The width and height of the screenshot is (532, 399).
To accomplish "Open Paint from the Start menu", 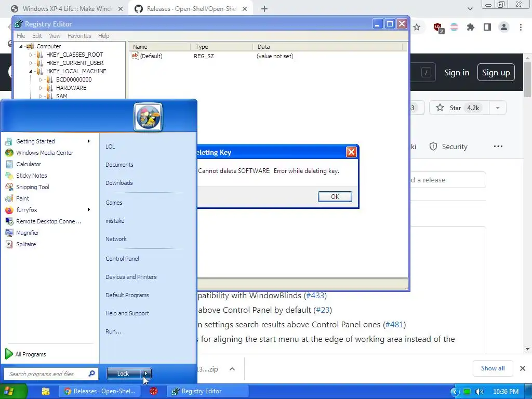I will 22,198.
